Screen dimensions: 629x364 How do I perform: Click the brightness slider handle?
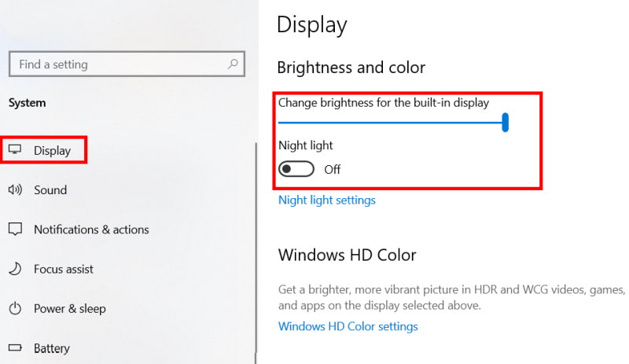tap(506, 122)
